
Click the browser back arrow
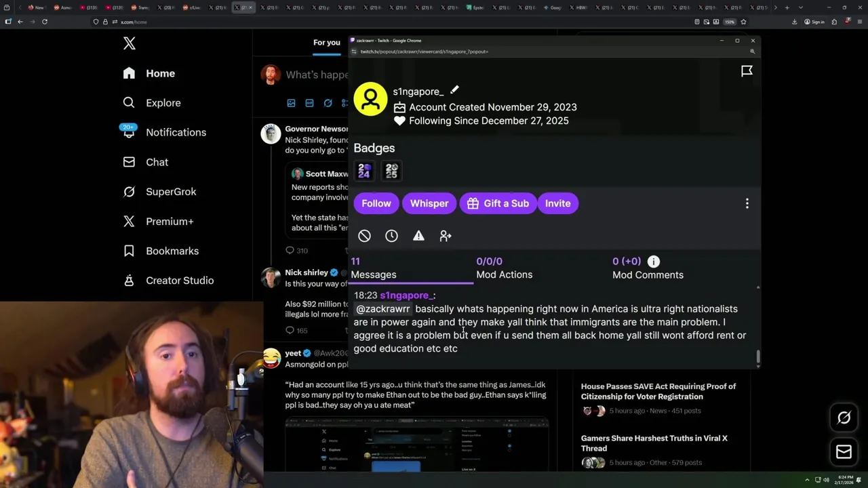pyautogui.click(x=20, y=22)
